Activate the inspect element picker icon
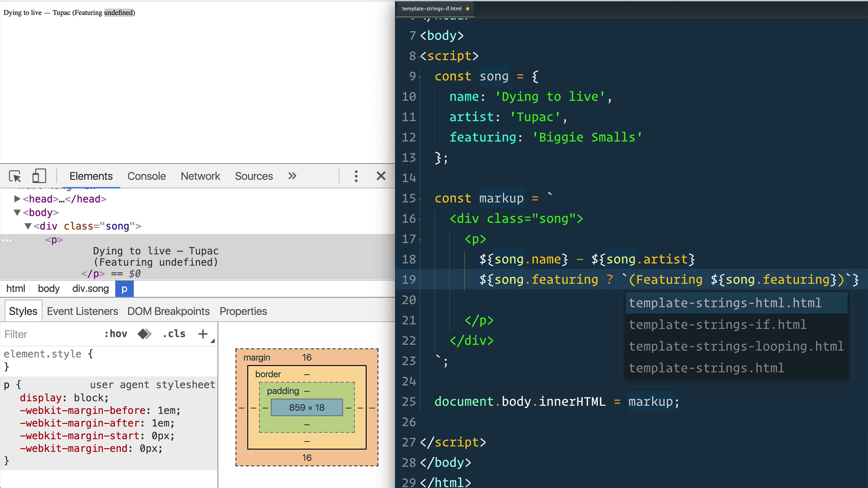Screen dimensions: 868x488 point(15,176)
